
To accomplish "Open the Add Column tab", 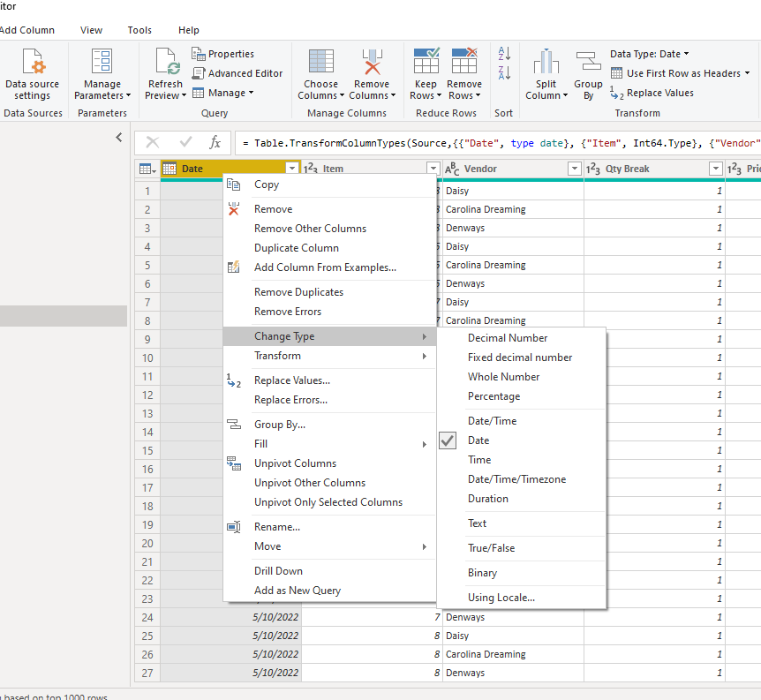I will [x=27, y=30].
